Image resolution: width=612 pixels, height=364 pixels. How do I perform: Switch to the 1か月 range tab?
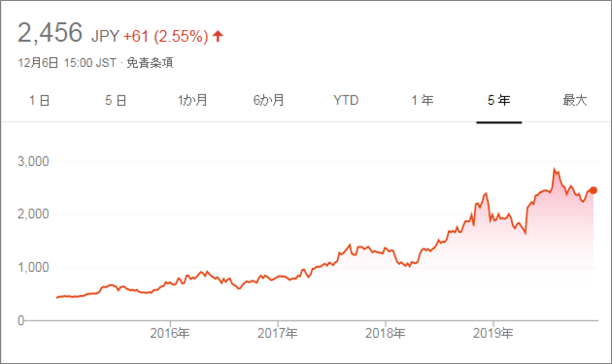(192, 101)
